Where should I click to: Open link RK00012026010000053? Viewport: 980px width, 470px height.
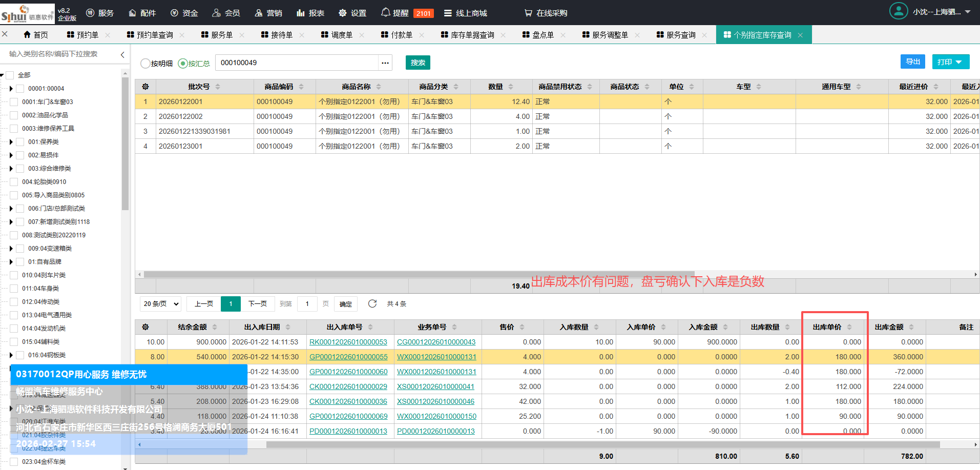(348, 342)
